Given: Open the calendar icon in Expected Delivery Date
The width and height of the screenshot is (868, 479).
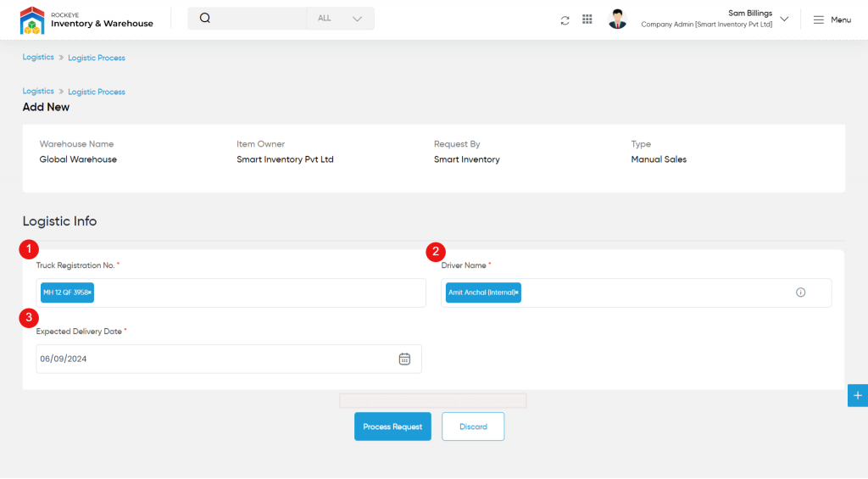Looking at the screenshot, I should coord(404,359).
